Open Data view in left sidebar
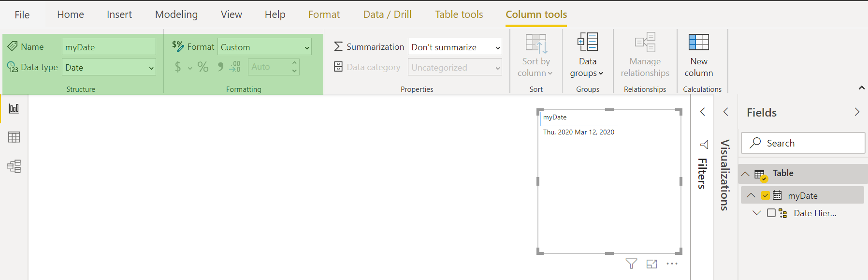 tap(14, 137)
